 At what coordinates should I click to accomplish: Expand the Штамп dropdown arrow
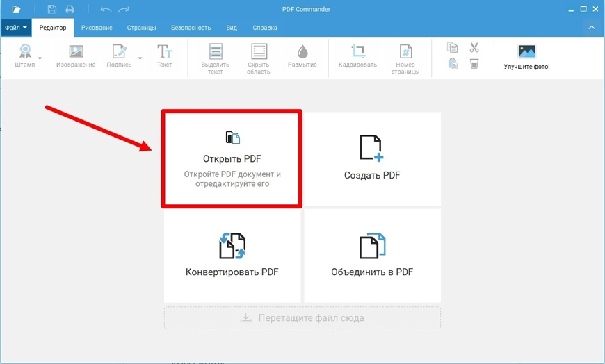pos(40,58)
